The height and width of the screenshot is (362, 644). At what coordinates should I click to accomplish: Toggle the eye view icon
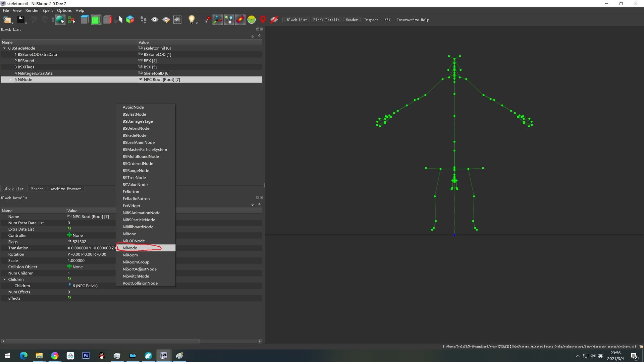155,20
